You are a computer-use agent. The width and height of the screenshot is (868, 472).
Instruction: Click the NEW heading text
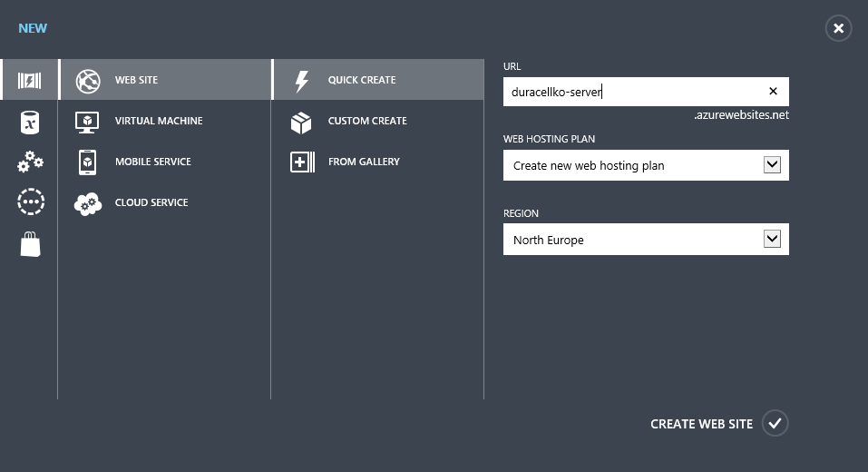pos(33,28)
